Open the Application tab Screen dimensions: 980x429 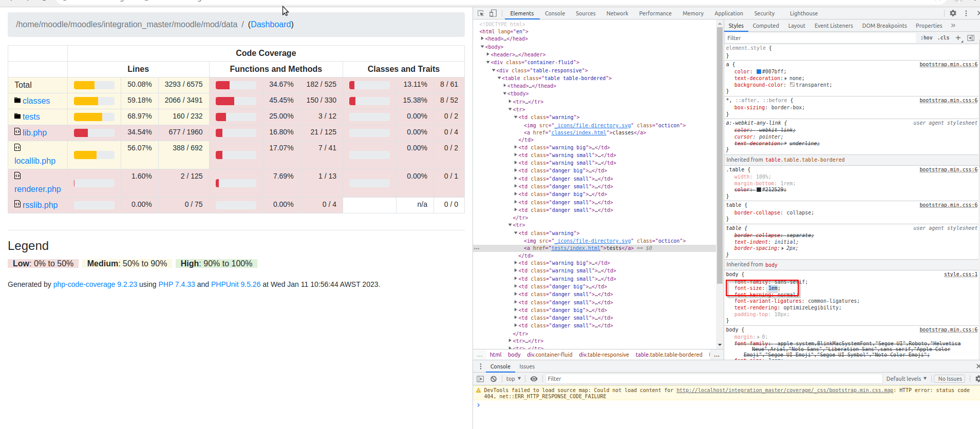[x=729, y=13]
